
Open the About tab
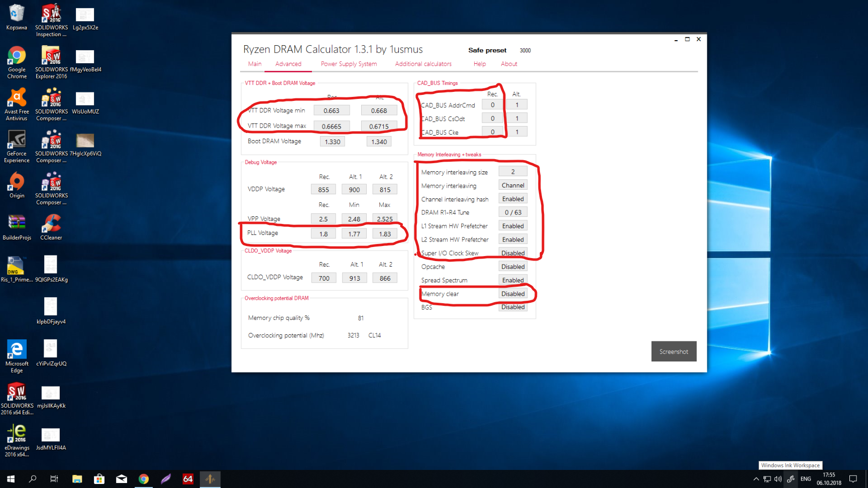[x=509, y=64]
